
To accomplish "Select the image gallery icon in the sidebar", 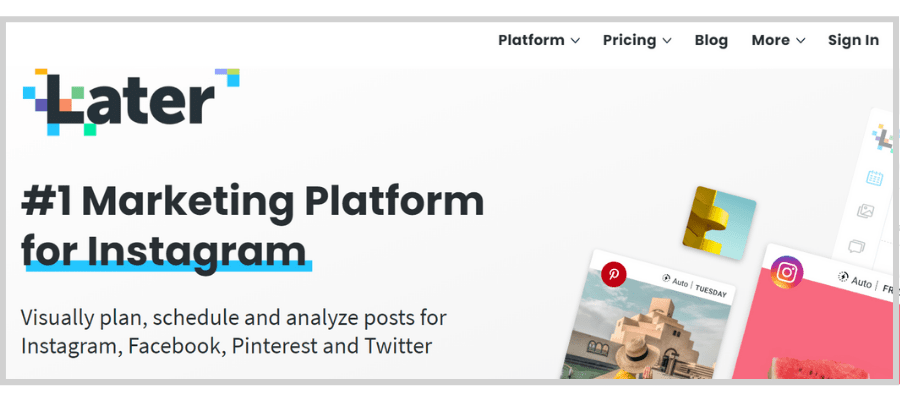I will [866, 211].
